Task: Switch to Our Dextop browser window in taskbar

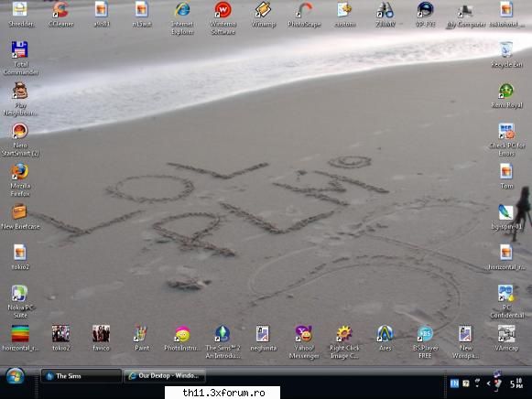Action: 164,376
